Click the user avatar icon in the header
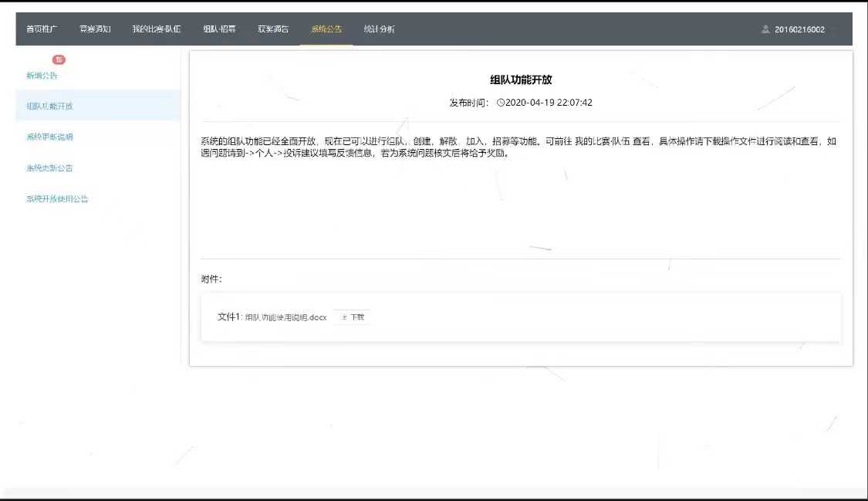This screenshot has width=868, height=501. click(765, 29)
